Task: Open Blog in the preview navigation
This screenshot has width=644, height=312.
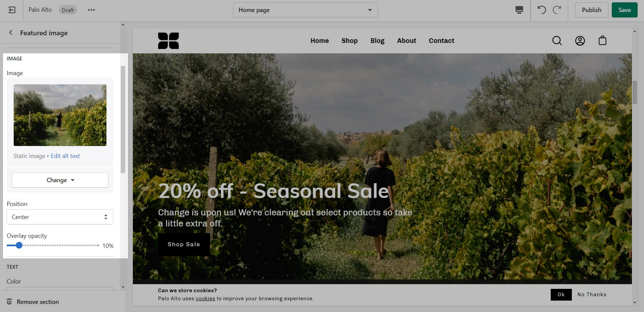Action: point(377,41)
